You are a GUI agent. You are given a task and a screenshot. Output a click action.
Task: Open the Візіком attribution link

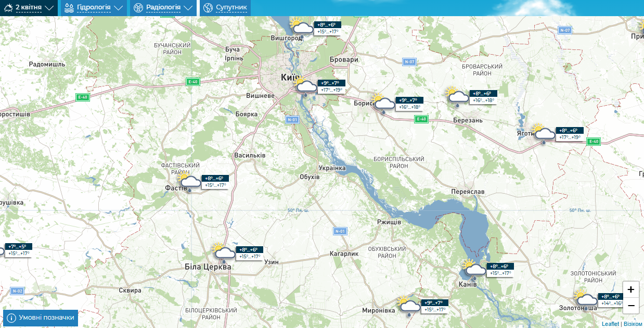click(633, 324)
